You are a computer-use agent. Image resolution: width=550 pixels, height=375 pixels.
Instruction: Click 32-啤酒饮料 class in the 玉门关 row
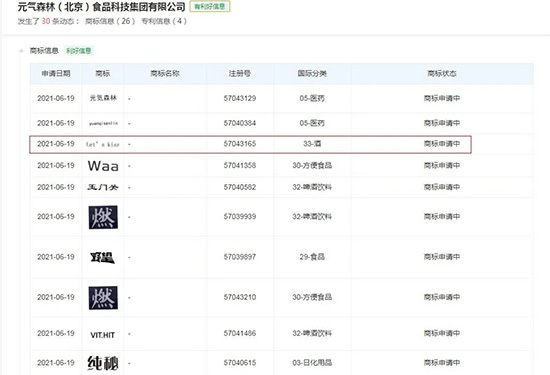tap(312, 187)
